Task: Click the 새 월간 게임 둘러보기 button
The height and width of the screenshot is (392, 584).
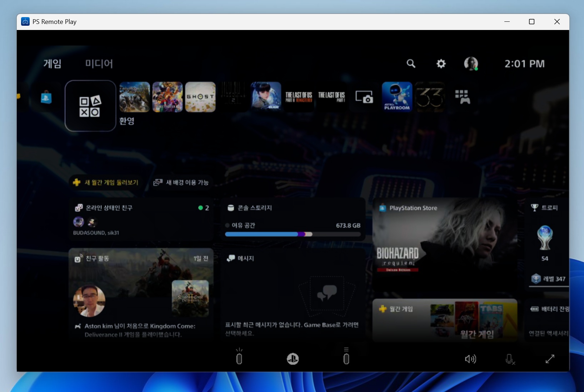Action: tap(106, 182)
